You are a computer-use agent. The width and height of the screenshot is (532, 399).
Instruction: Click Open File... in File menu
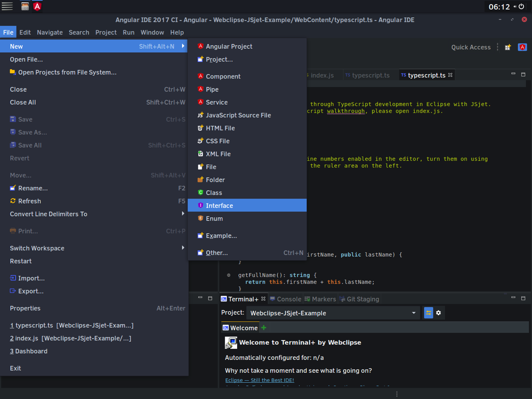pyautogui.click(x=94, y=59)
